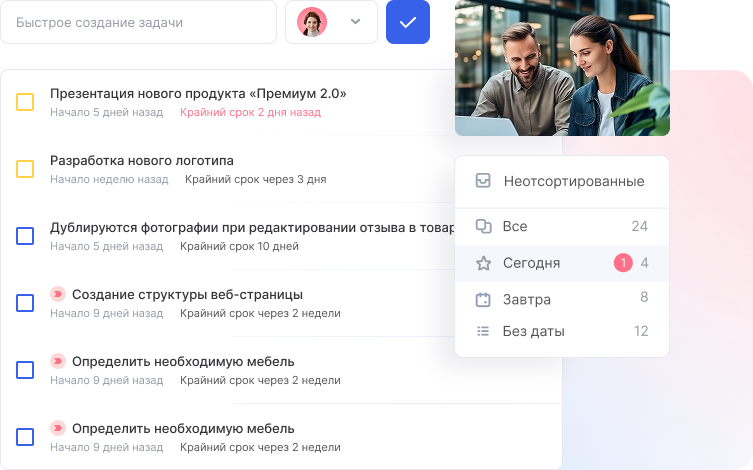Select the Завтра filter
The width and height of the screenshot is (753, 470).
562,300
